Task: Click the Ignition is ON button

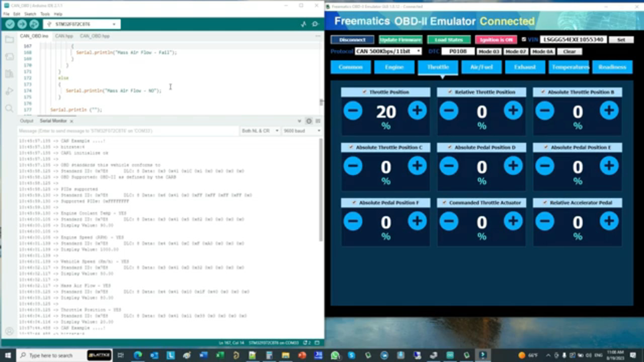Action: click(x=496, y=40)
